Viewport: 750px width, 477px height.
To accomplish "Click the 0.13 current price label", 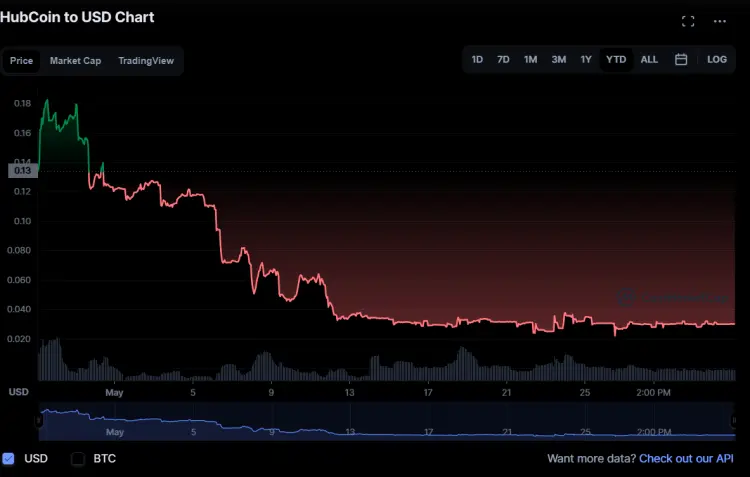I will click(22, 171).
